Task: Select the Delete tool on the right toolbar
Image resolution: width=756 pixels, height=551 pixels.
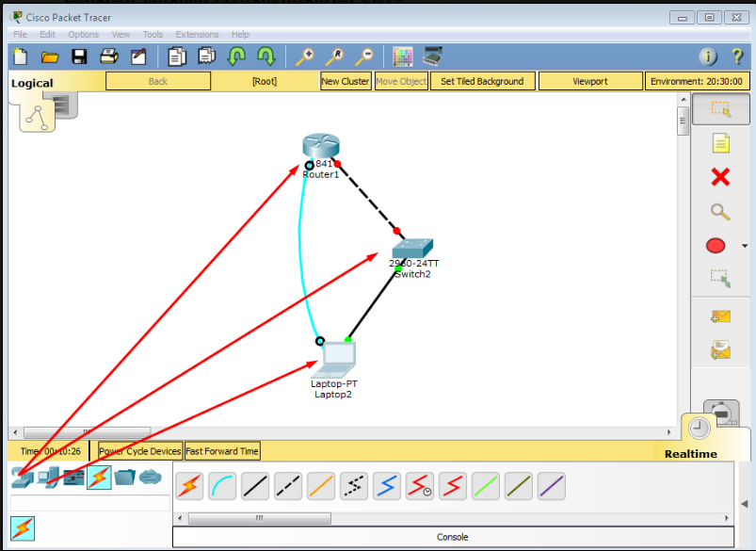Action: (x=718, y=177)
